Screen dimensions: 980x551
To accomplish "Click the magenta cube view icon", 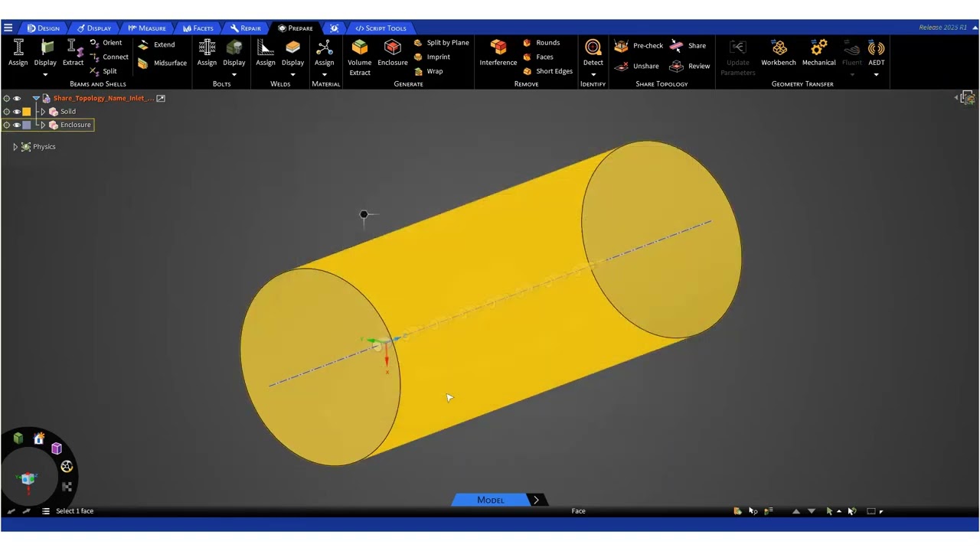I will pyautogui.click(x=57, y=448).
